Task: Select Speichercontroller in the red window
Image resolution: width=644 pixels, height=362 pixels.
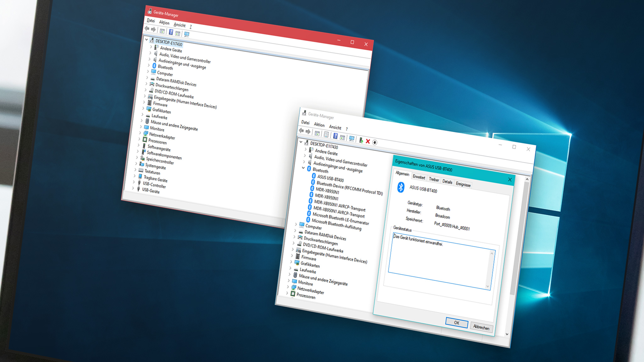Action: [160, 161]
